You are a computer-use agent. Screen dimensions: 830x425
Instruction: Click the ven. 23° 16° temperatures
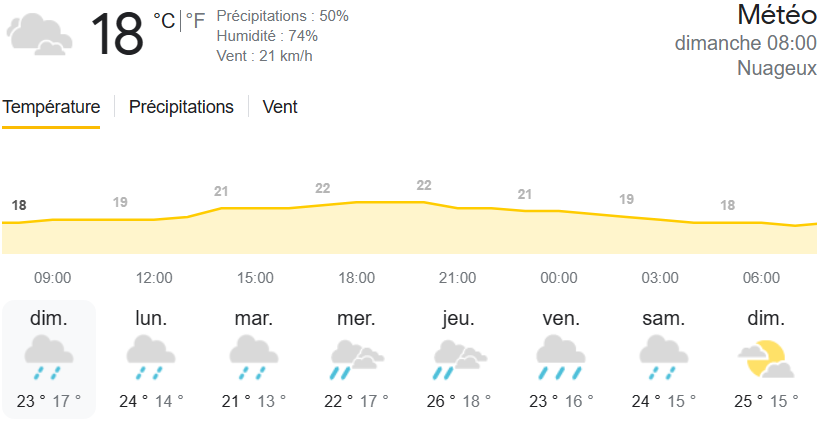561,402
